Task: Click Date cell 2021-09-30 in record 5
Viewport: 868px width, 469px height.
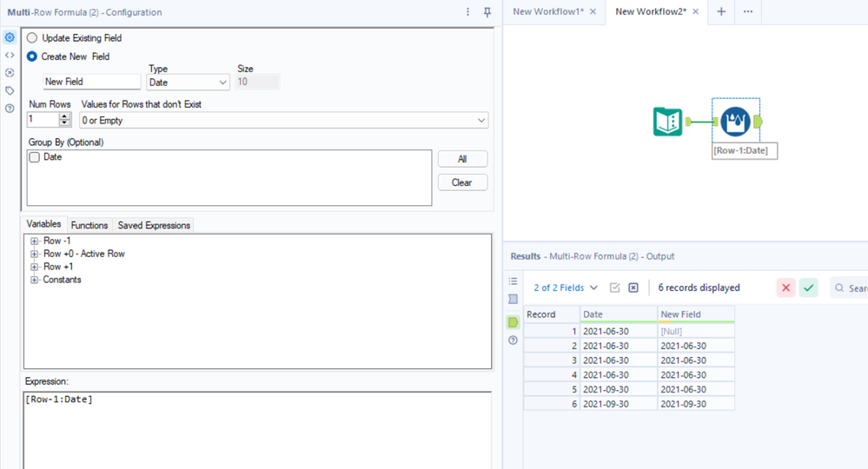Action: tap(619, 389)
